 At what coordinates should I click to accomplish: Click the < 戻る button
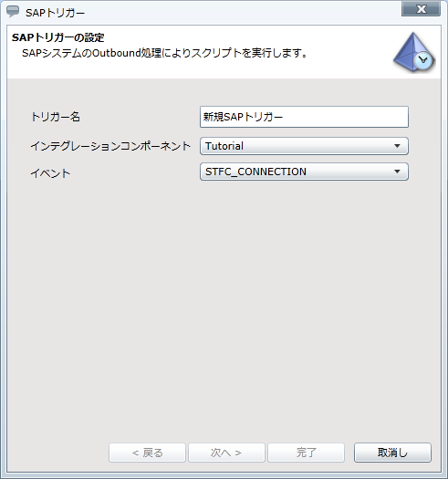tap(147, 453)
